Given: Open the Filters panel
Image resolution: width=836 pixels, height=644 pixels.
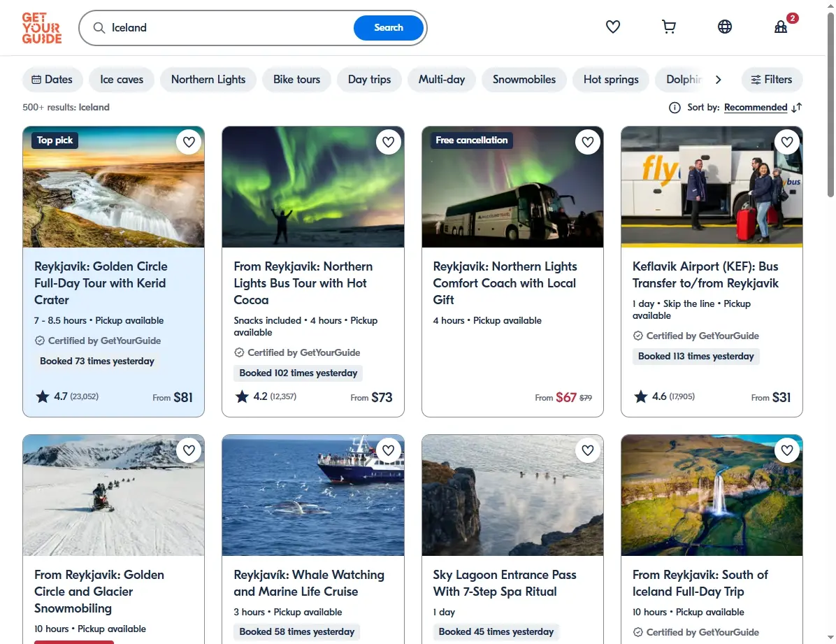Looking at the screenshot, I should pos(772,80).
